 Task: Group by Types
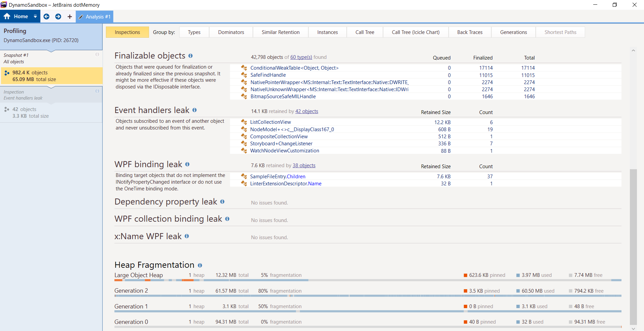194,32
